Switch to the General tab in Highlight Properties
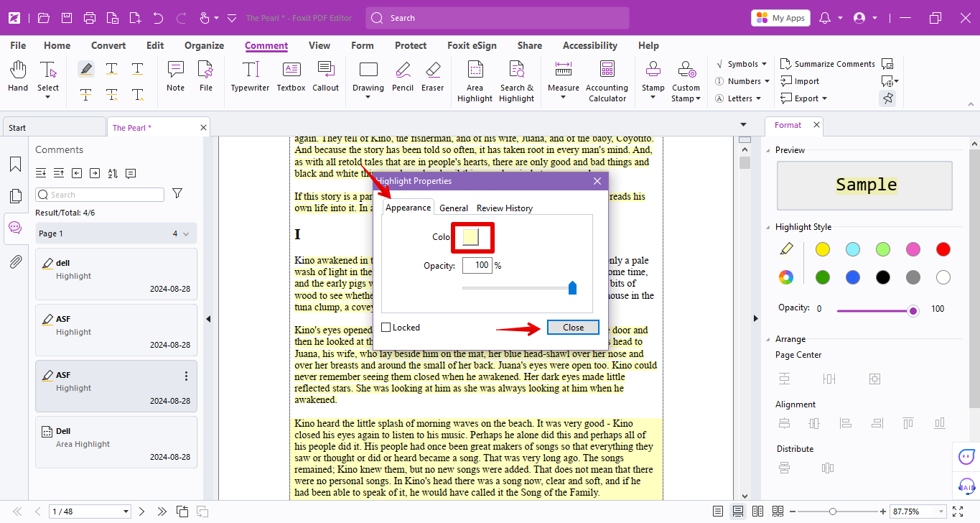The height and width of the screenshot is (523, 980). point(453,208)
